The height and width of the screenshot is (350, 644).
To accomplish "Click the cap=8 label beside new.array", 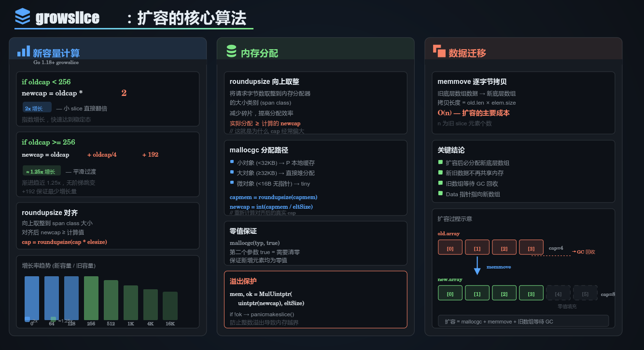I will coord(608,294).
